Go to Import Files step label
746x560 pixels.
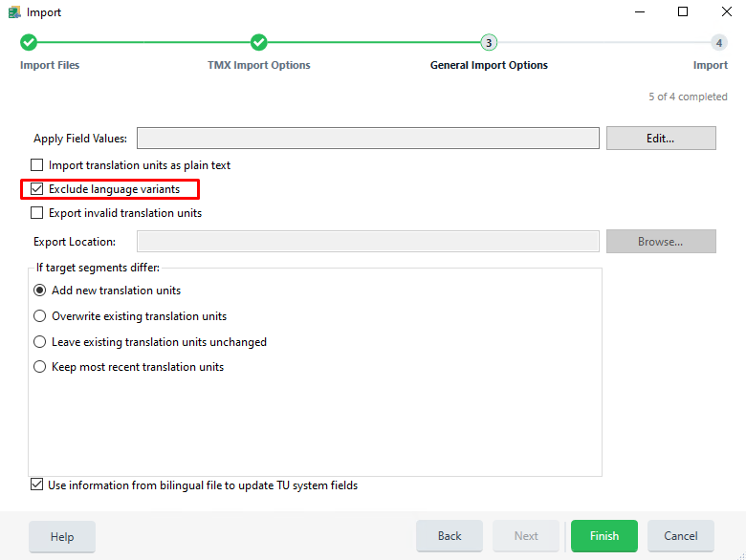pyautogui.click(x=50, y=65)
